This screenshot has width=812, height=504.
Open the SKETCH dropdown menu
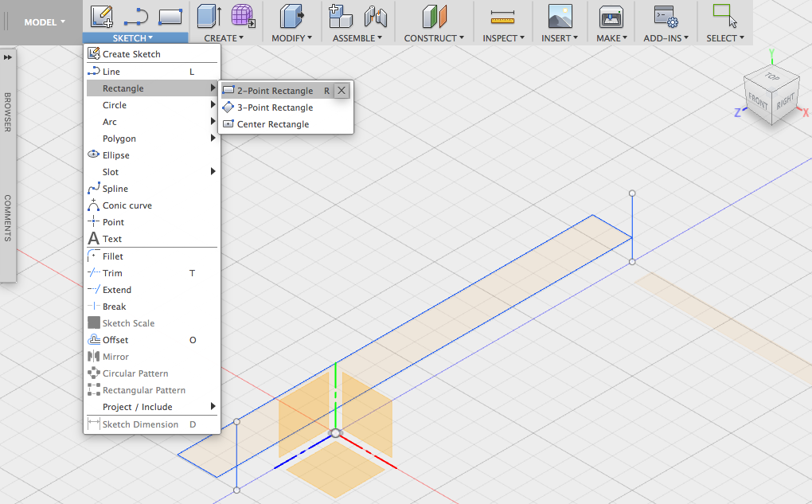click(135, 37)
